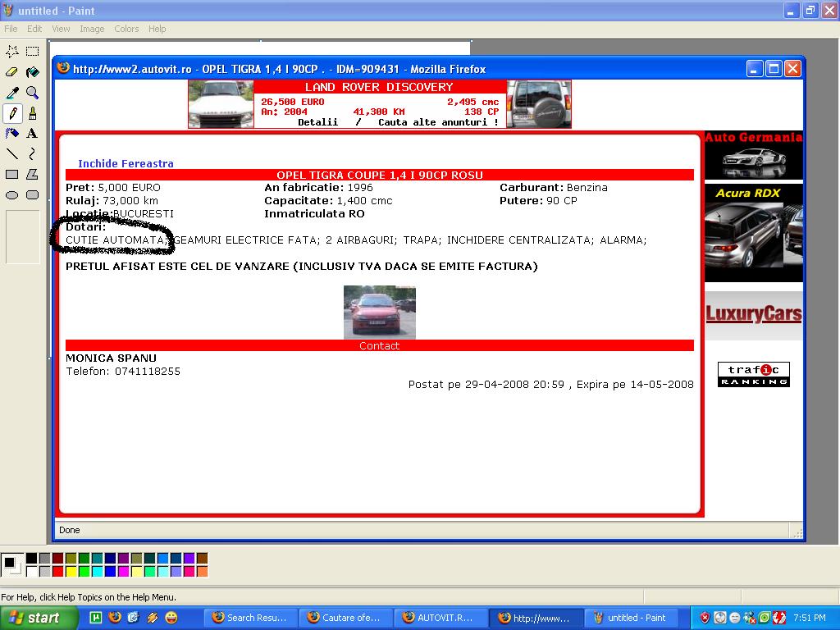The width and height of the screenshot is (840, 630).
Task: Select the Brush tool
Action: (x=33, y=113)
